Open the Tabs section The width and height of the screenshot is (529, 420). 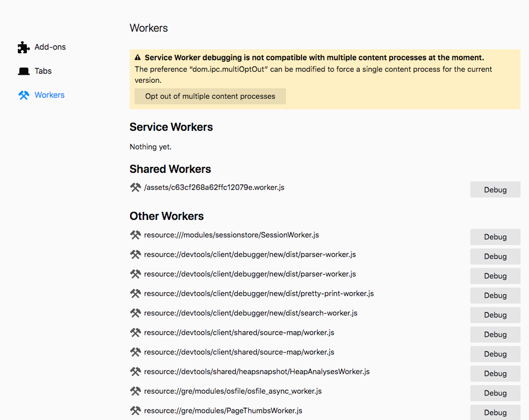pos(43,71)
